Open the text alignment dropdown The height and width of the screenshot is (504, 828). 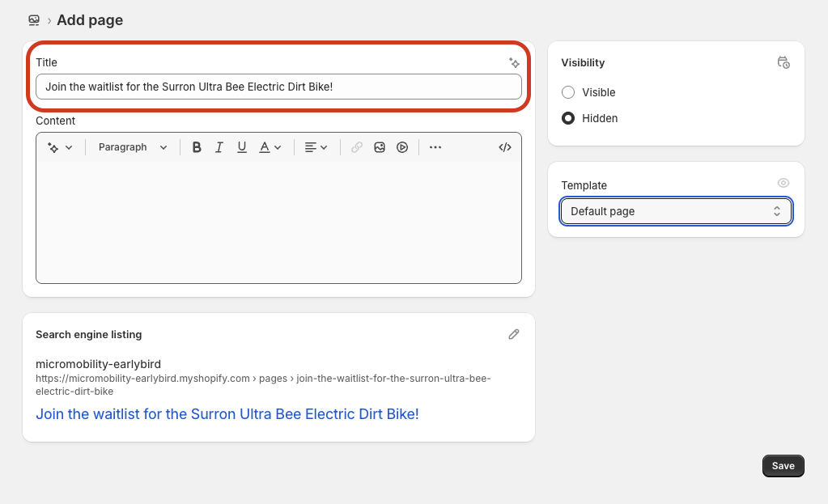(316, 147)
